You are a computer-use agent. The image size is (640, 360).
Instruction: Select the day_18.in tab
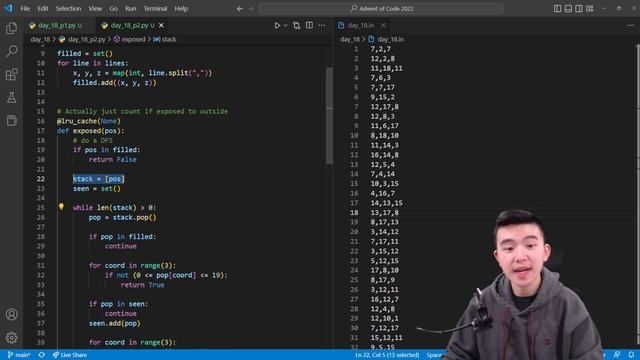point(361,25)
